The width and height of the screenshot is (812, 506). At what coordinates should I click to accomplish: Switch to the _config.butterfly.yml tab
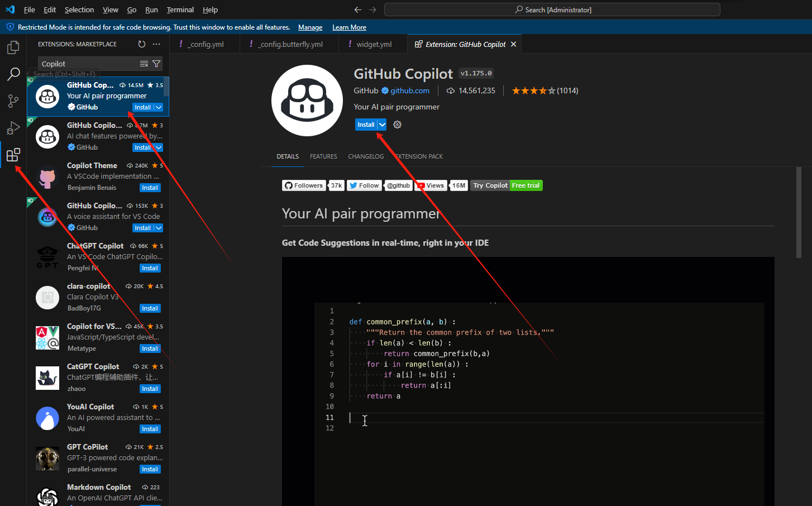(289, 44)
